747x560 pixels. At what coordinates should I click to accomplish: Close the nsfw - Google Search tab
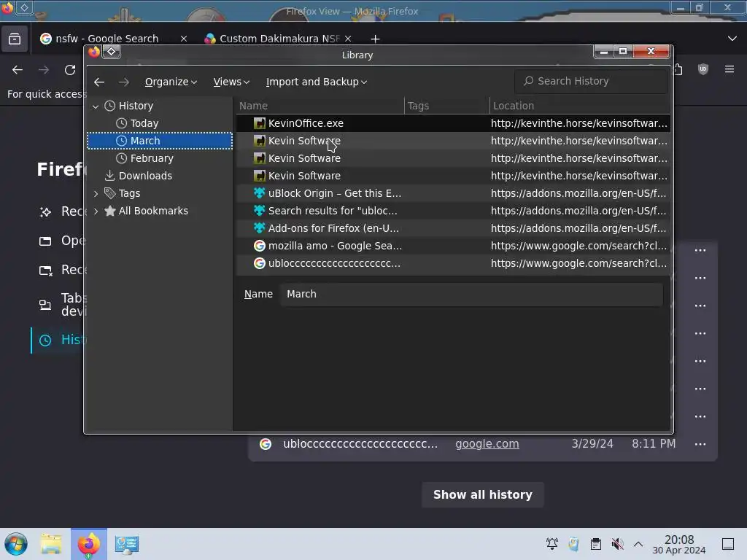coord(184,39)
